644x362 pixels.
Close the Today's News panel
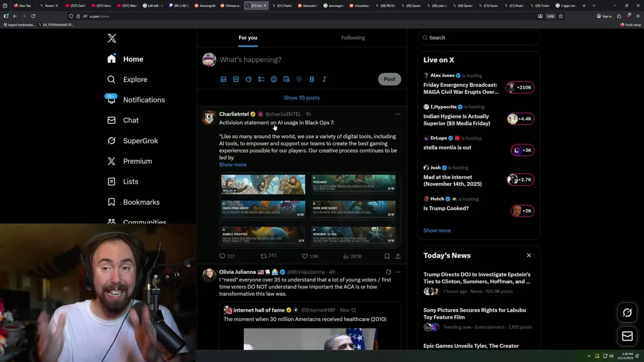pos(529,255)
